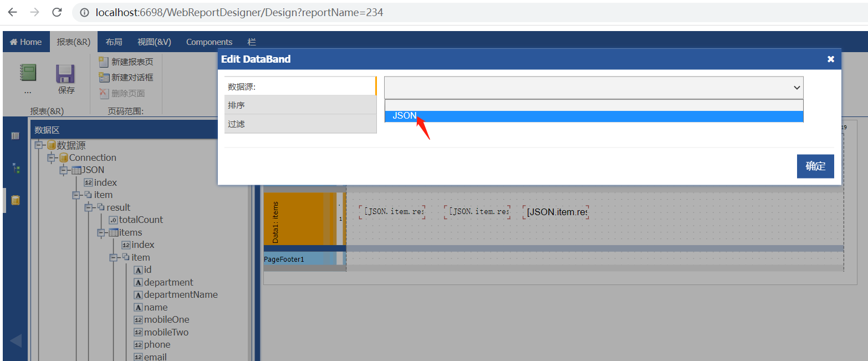
Task: Click the 数据区 panel header
Action: 124,130
